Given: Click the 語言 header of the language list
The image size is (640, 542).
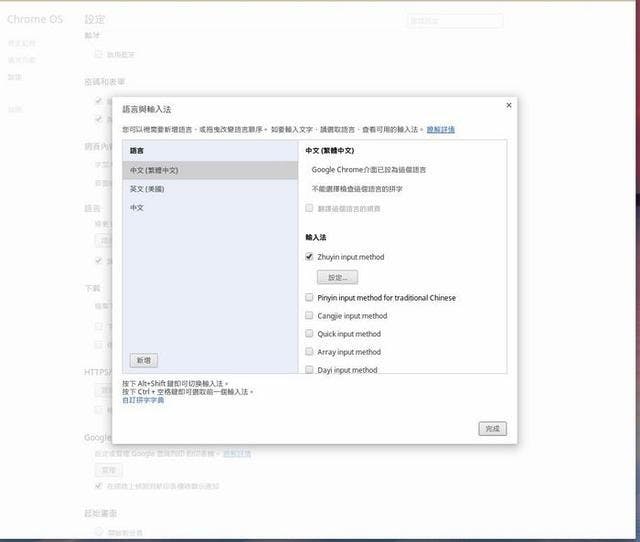Looking at the screenshot, I should pos(137,151).
